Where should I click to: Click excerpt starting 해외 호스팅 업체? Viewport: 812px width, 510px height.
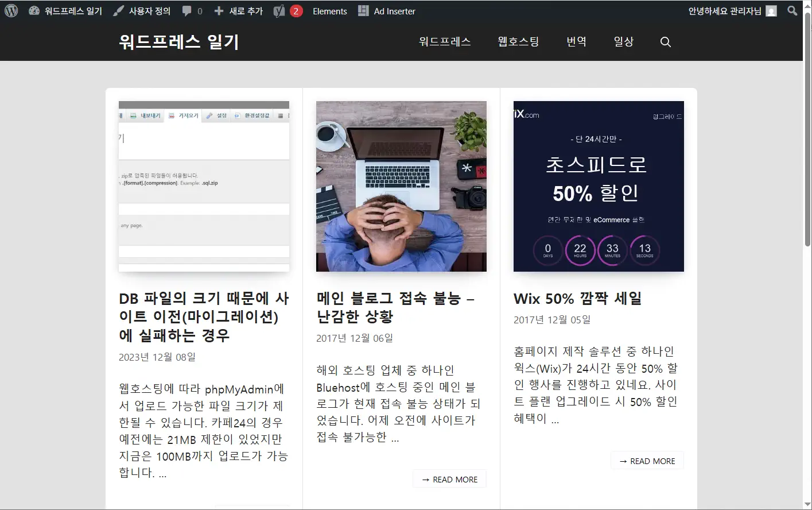coord(399,404)
